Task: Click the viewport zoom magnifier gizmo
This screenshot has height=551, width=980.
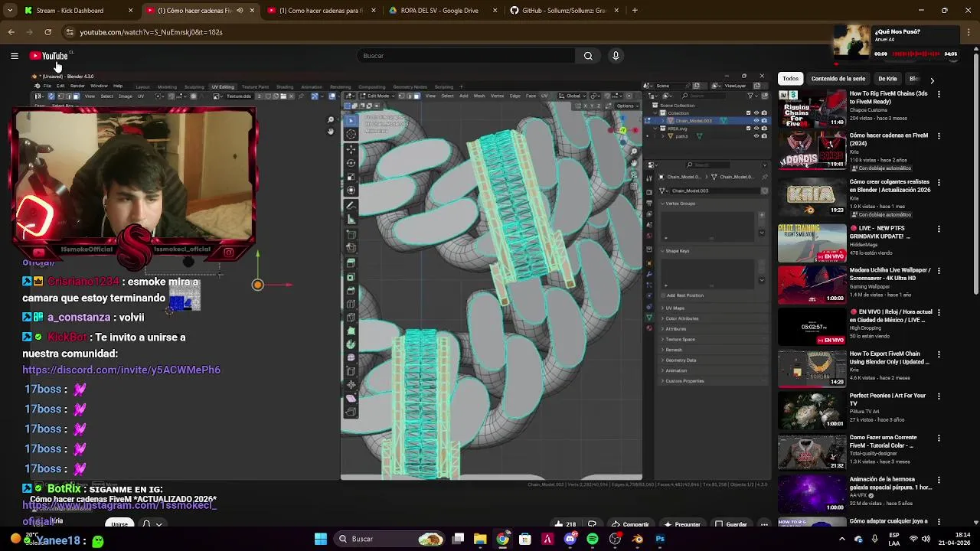Action: point(634,152)
